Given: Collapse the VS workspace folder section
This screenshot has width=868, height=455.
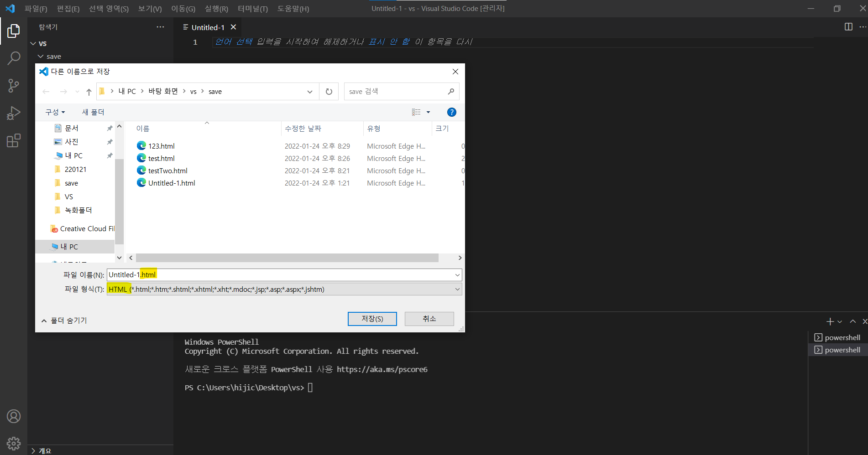Looking at the screenshot, I should click(x=39, y=43).
